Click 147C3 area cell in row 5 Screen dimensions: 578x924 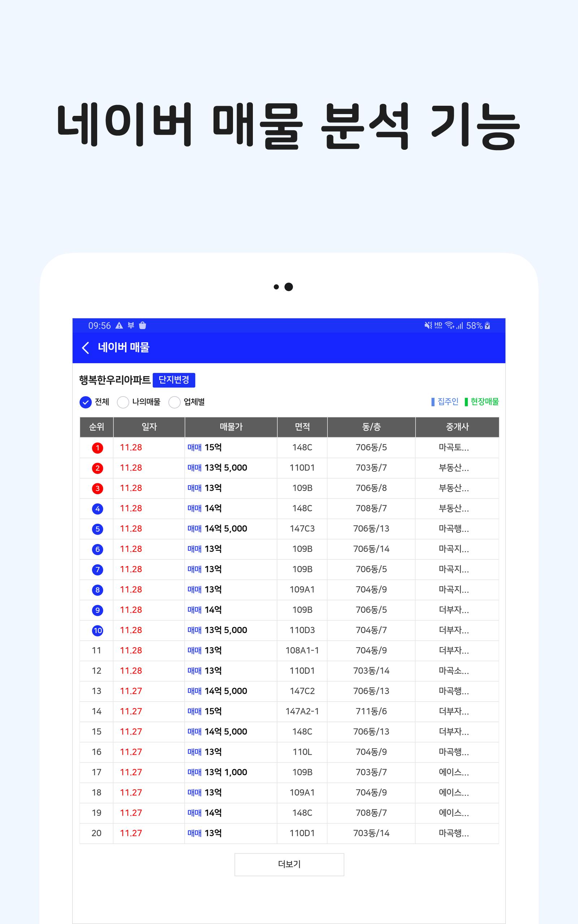point(302,528)
